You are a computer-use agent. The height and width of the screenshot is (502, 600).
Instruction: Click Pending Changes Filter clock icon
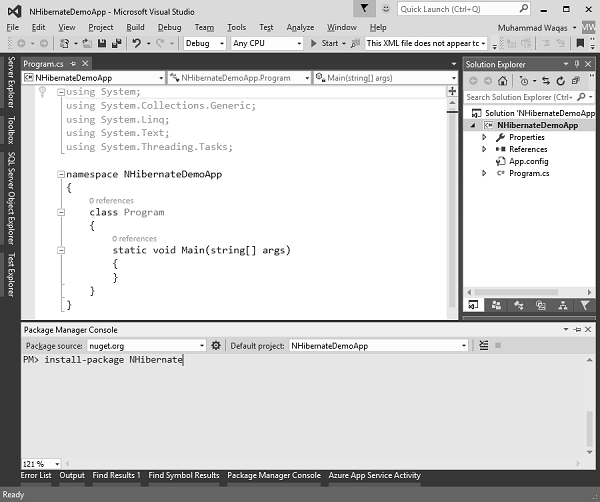pyautogui.click(x=524, y=81)
